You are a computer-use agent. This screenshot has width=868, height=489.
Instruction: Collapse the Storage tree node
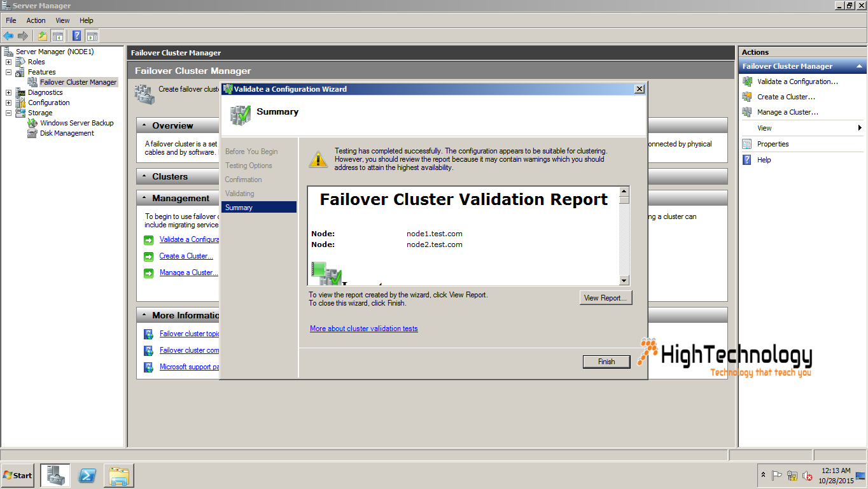tap(8, 113)
